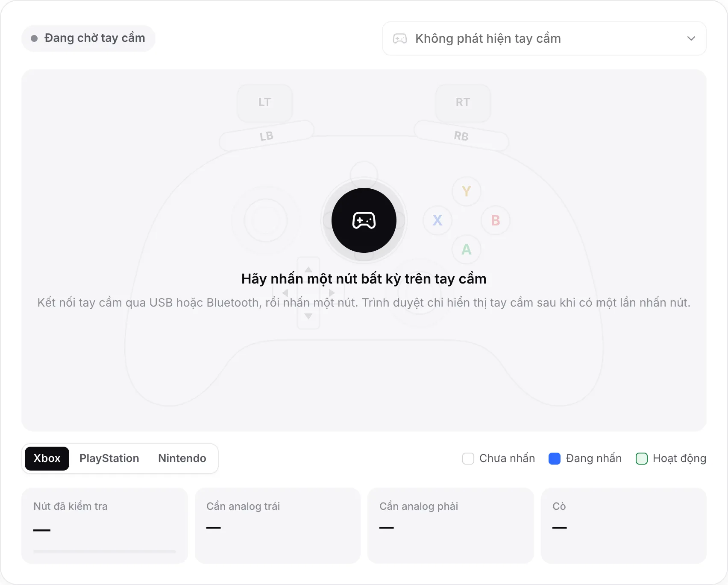Click the blue 'Đang nhấn' legend swatch
Image resolution: width=728 pixels, height=585 pixels.
[555, 459]
